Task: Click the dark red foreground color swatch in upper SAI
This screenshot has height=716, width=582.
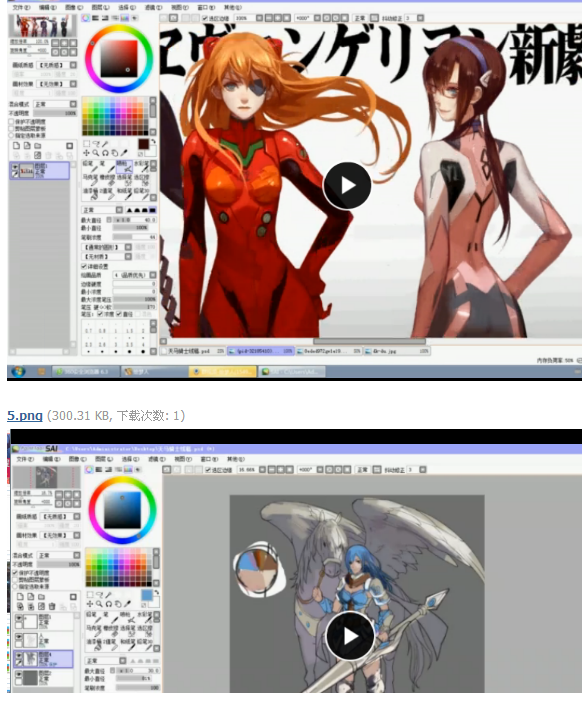Action: pos(143,144)
